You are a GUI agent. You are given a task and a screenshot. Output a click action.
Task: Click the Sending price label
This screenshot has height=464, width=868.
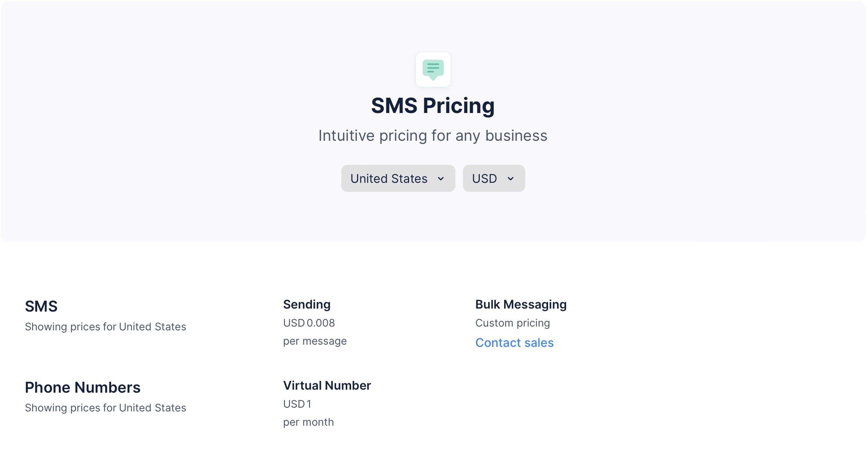(307, 304)
